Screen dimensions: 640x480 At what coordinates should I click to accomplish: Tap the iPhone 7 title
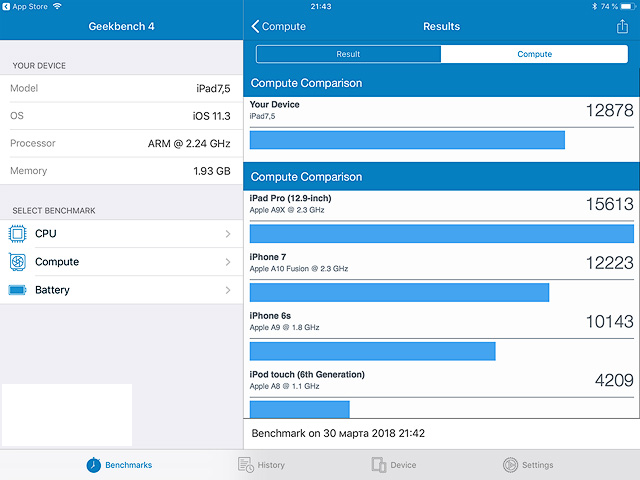268,257
